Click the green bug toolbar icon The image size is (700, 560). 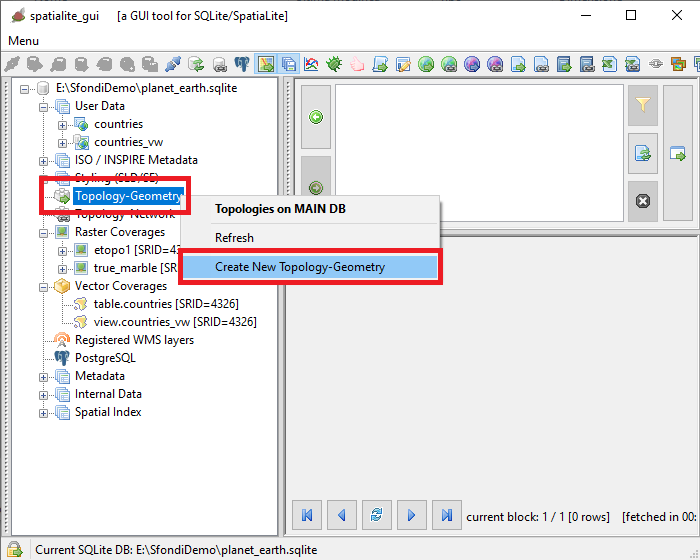tap(334, 64)
